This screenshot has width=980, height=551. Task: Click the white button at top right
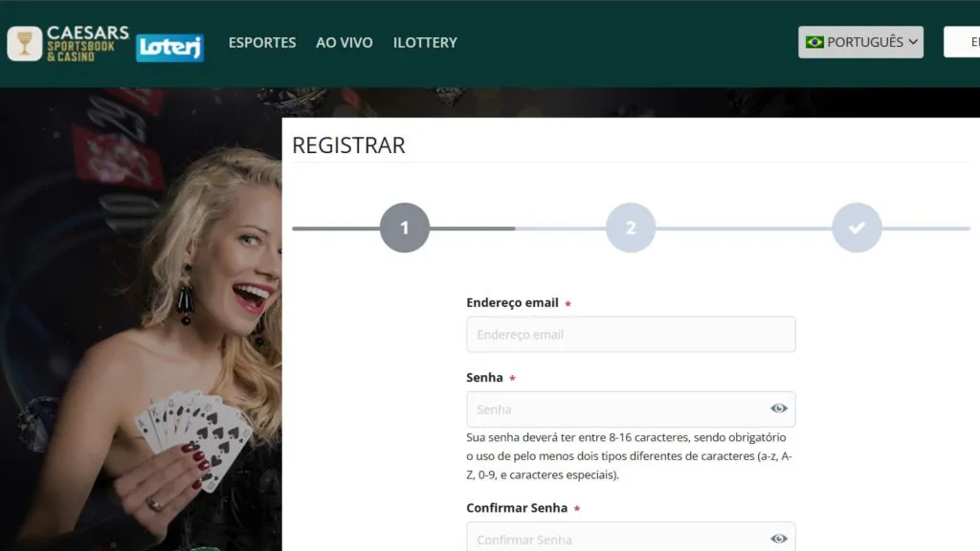963,42
